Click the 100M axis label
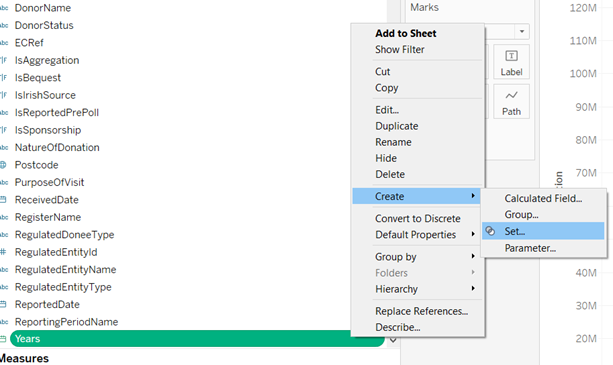Screen dimensions: 613x365 point(583,73)
